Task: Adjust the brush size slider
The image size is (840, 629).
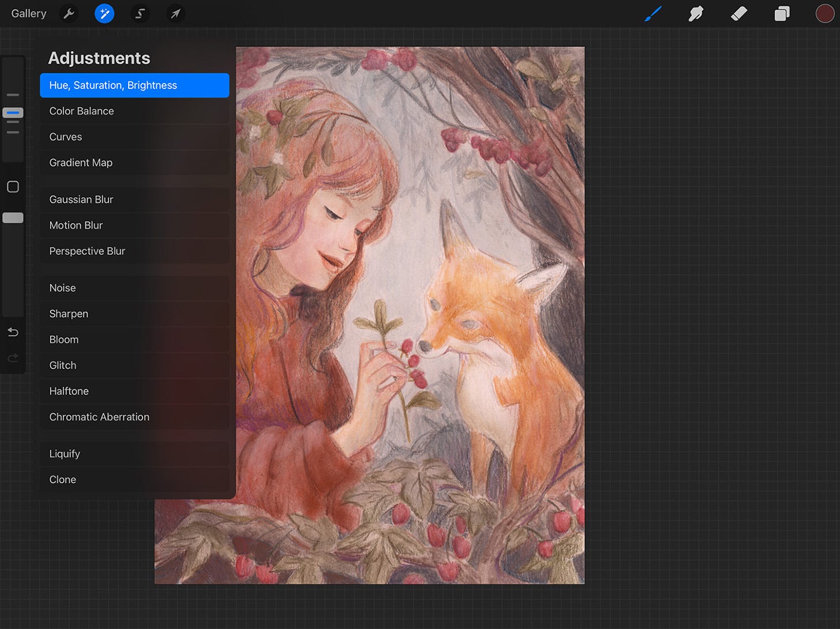Action: (x=13, y=113)
